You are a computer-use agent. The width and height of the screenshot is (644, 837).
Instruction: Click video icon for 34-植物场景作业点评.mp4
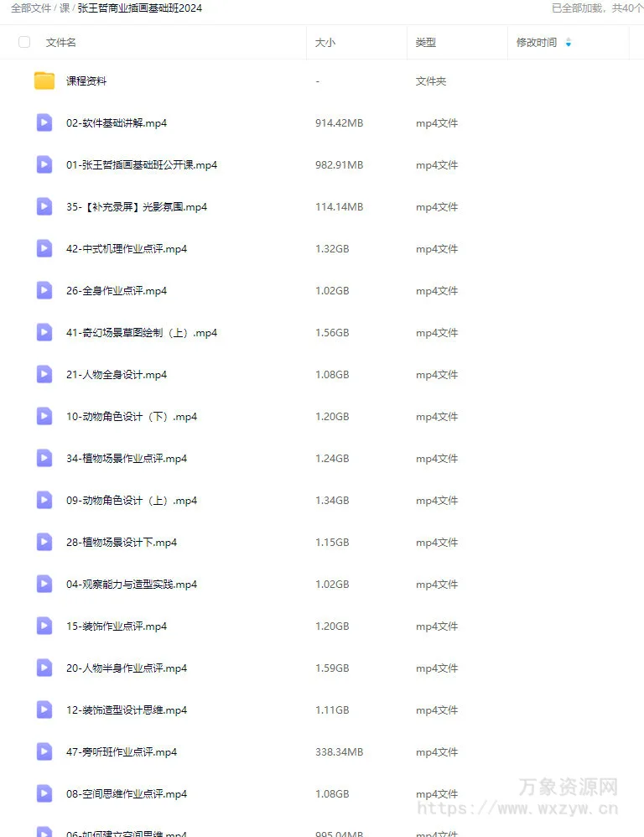[44, 458]
